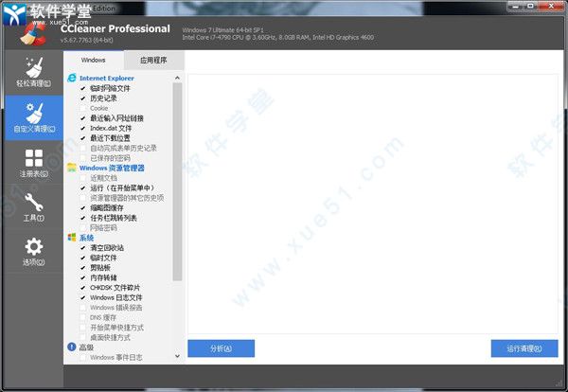Viewport: 568px width, 392px height.
Task: Enable 已保存的密码 checkbox
Action: 83,158
